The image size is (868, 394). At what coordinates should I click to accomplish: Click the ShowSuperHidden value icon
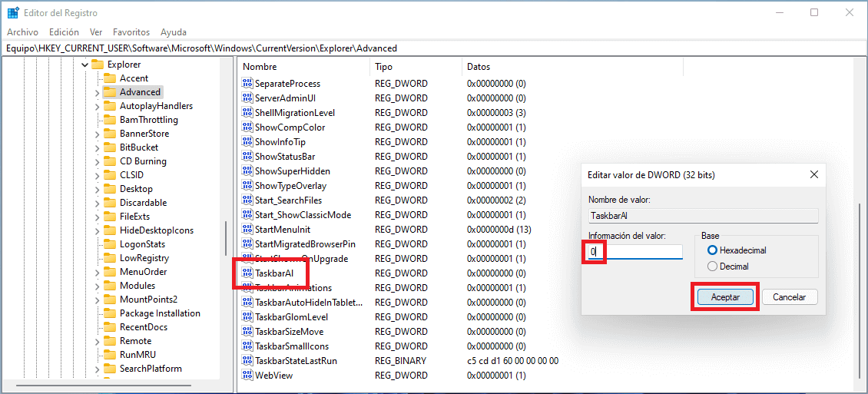click(247, 171)
